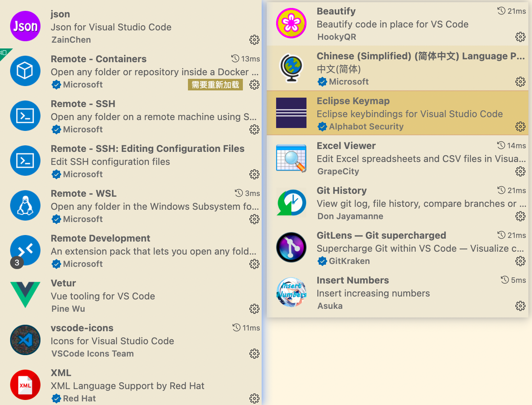532x405 pixels.
Task: Open the manage gear for Remote - SSH
Action: [x=254, y=129]
